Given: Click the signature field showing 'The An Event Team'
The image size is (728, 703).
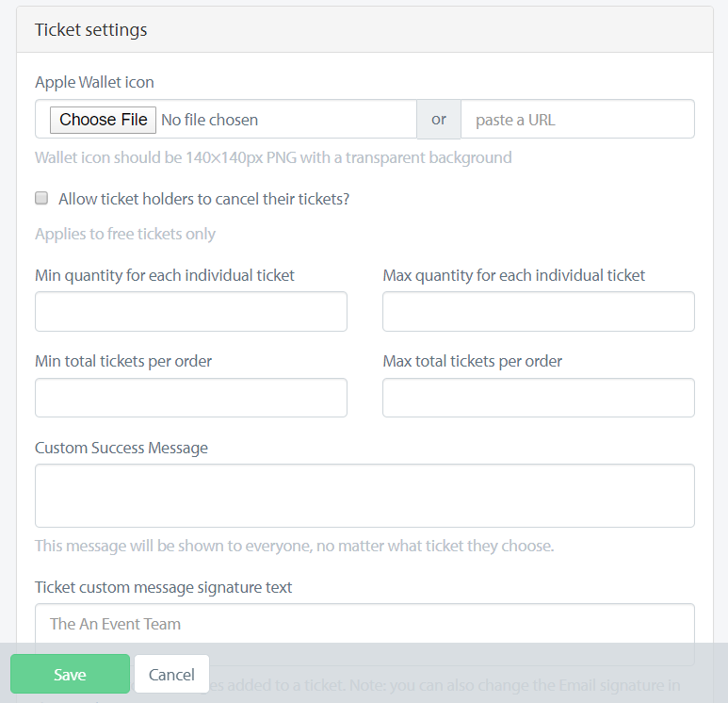Looking at the screenshot, I should (364, 624).
